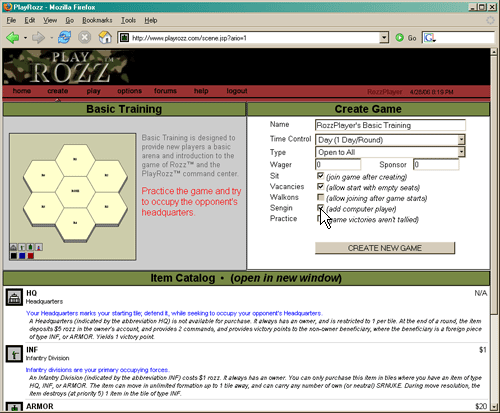The height and width of the screenshot is (413, 500).
Task: Click the top hexagon tile on map
Action: click(x=75, y=159)
